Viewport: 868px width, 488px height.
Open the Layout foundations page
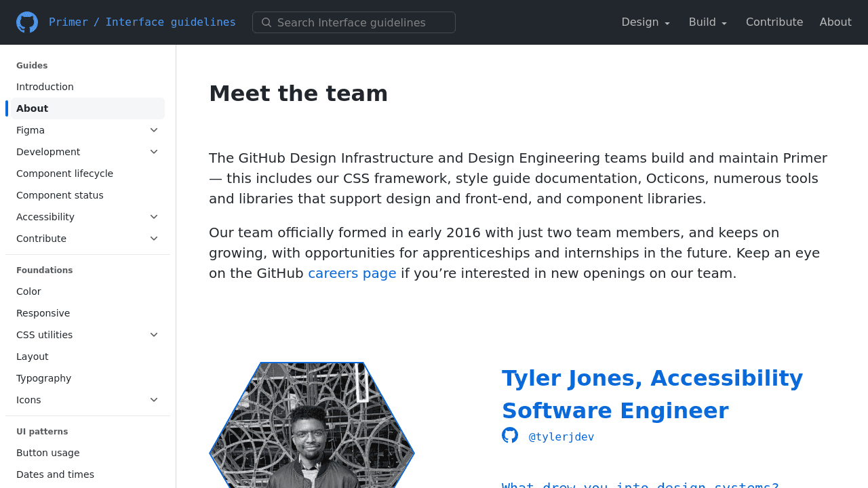pyautogui.click(x=33, y=357)
